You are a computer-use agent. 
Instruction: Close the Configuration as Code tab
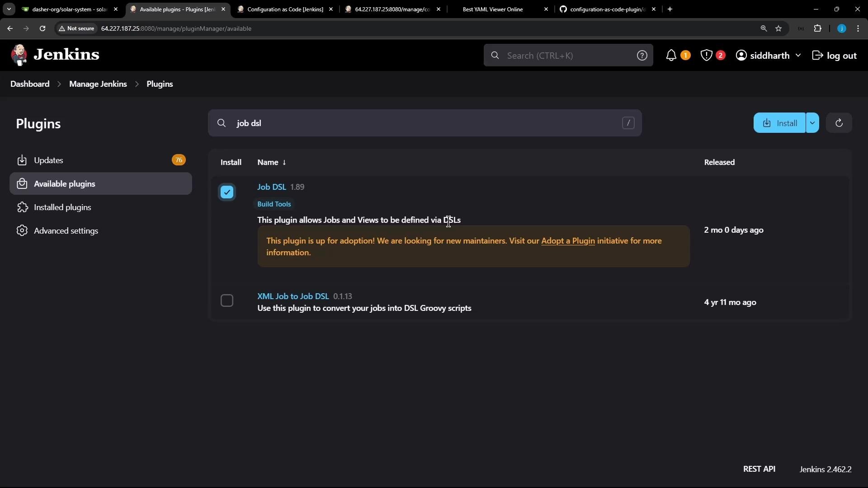(331, 9)
